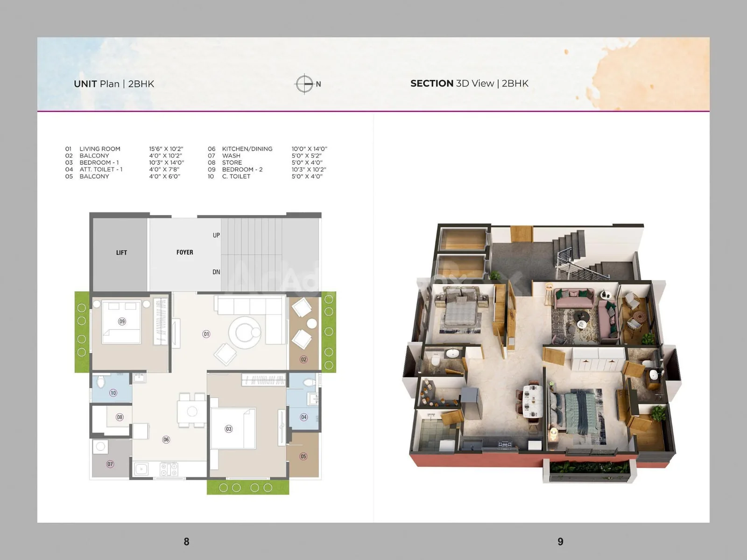The width and height of the screenshot is (747, 560).
Task: Click room marker 04 in attached toilet
Action: [304, 417]
